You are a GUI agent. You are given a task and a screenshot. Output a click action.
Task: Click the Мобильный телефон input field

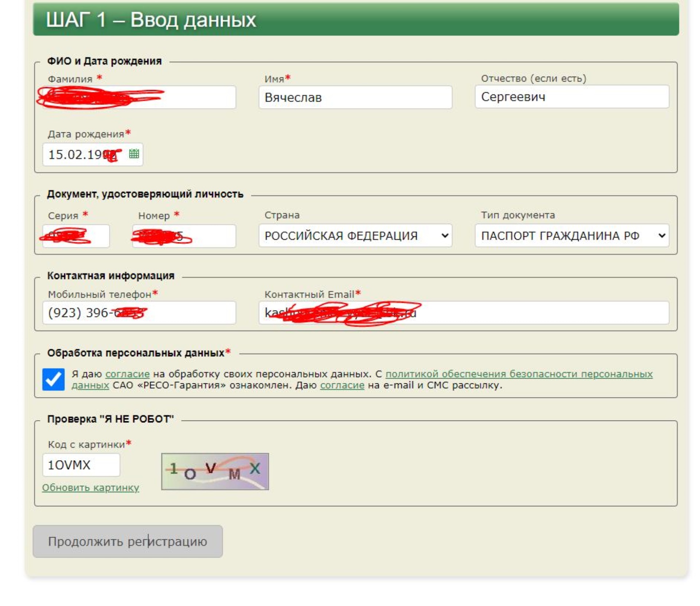[139, 313]
